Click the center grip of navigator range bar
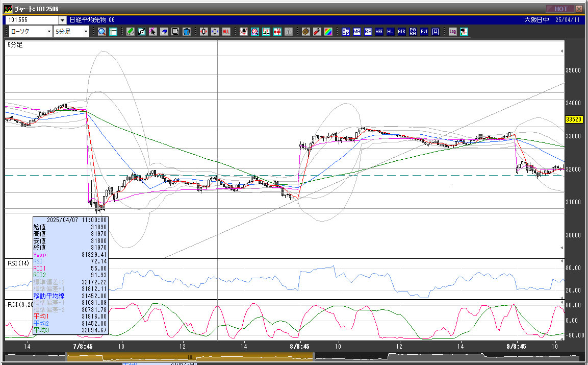The height and width of the screenshot is (365, 588). (x=190, y=357)
